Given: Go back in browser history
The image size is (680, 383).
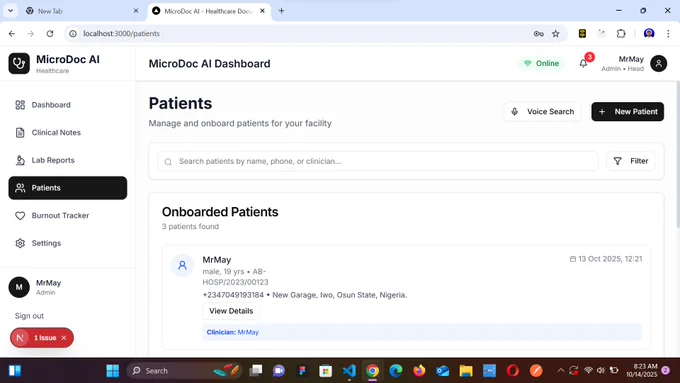Looking at the screenshot, I should (12, 34).
